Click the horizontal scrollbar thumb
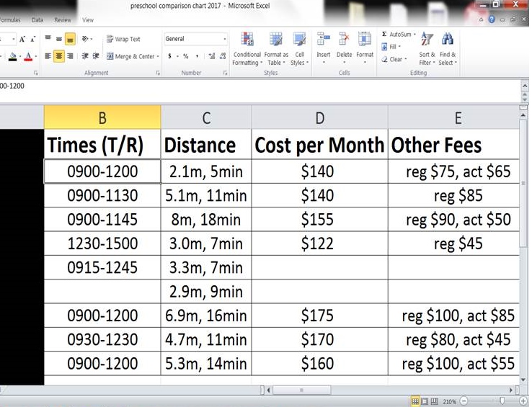Image resolution: width=532 pixels, height=407 pixels. tap(301, 390)
